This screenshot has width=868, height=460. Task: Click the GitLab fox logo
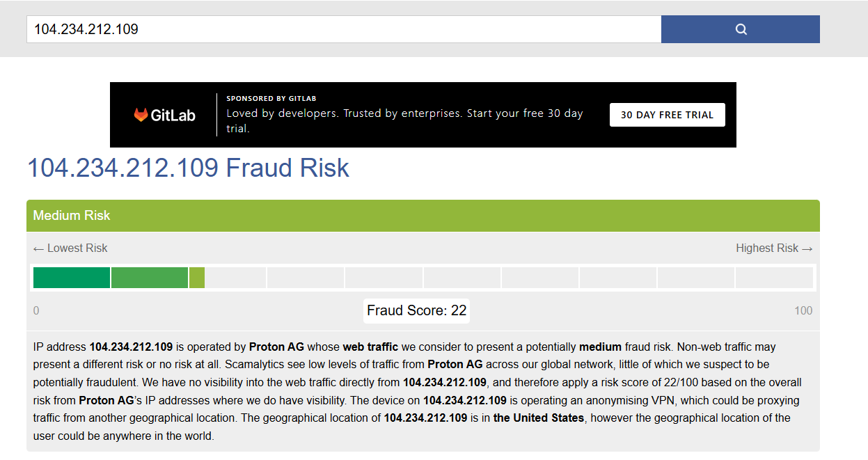[141, 115]
